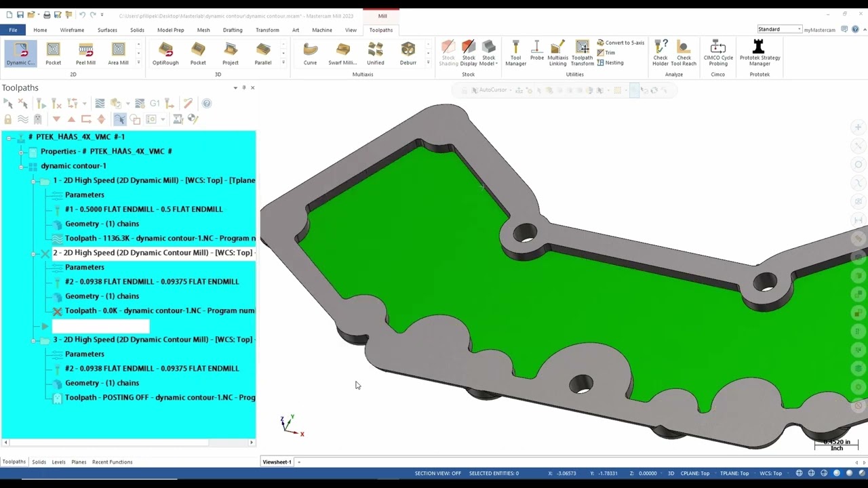Click the Nesting utility button
Viewport: 868px width, 488px height.
tap(610, 63)
